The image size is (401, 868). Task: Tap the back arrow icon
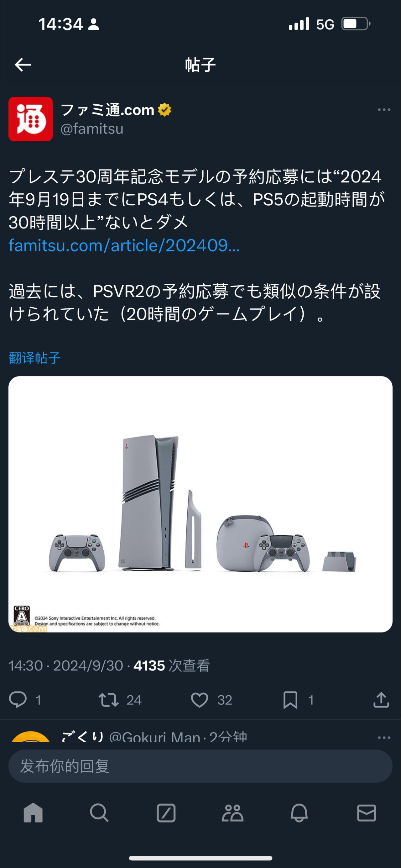tap(23, 65)
